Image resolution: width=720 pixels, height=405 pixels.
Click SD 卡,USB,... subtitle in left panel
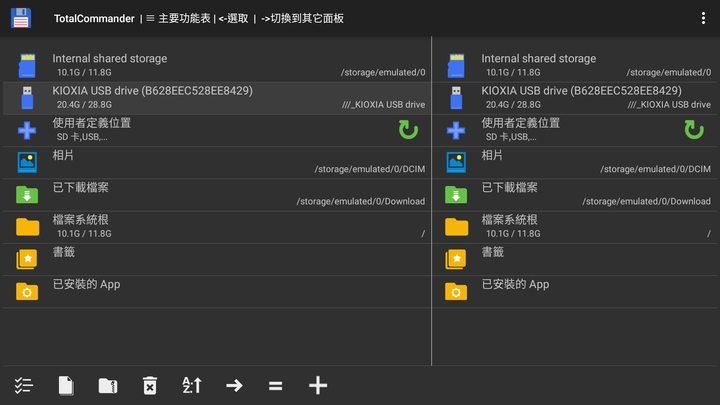(82, 137)
